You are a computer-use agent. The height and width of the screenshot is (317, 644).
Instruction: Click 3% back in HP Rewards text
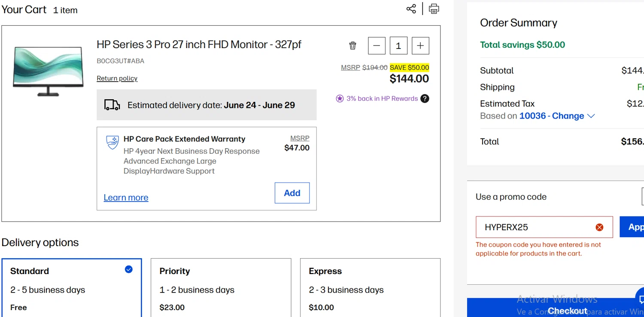click(x=382, y=98)
